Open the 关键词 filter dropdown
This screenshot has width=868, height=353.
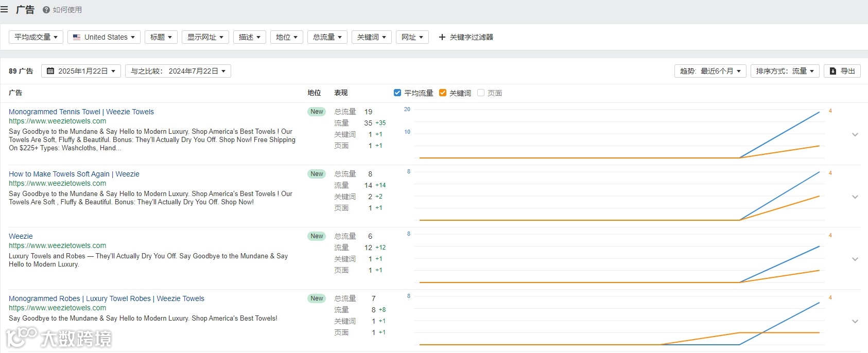pyautogui.click(x=372, y=37)
